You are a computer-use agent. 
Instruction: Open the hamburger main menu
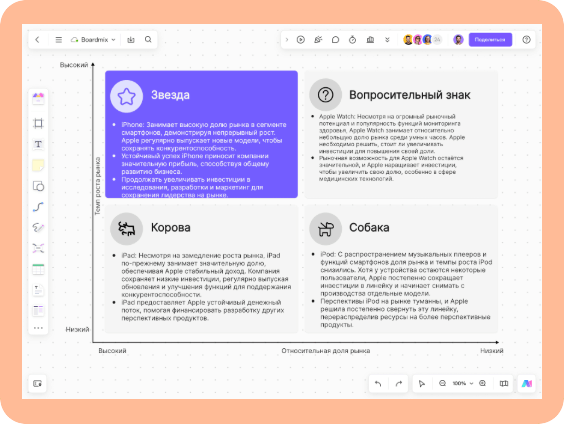click(x=59, y=40)
